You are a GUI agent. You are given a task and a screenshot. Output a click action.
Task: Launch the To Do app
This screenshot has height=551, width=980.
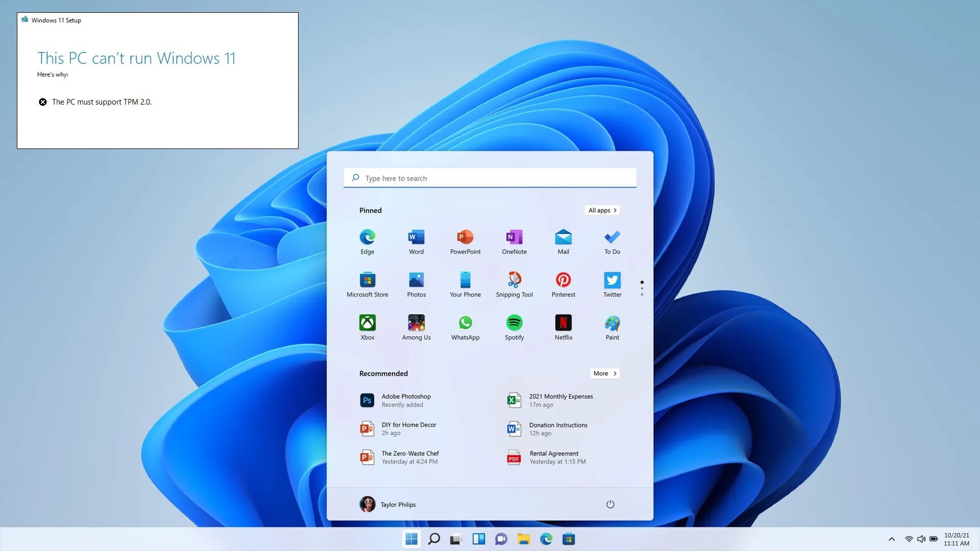tap(612, 242)
